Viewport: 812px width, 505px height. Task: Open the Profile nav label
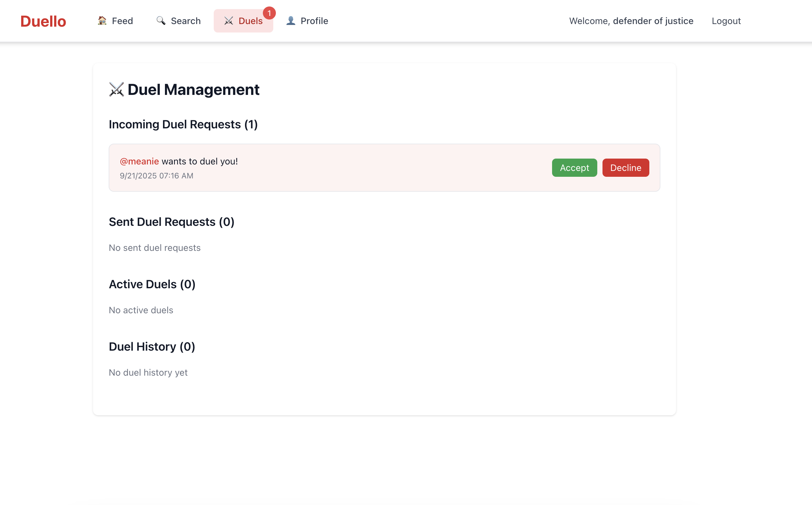click(x=314, y=21)
